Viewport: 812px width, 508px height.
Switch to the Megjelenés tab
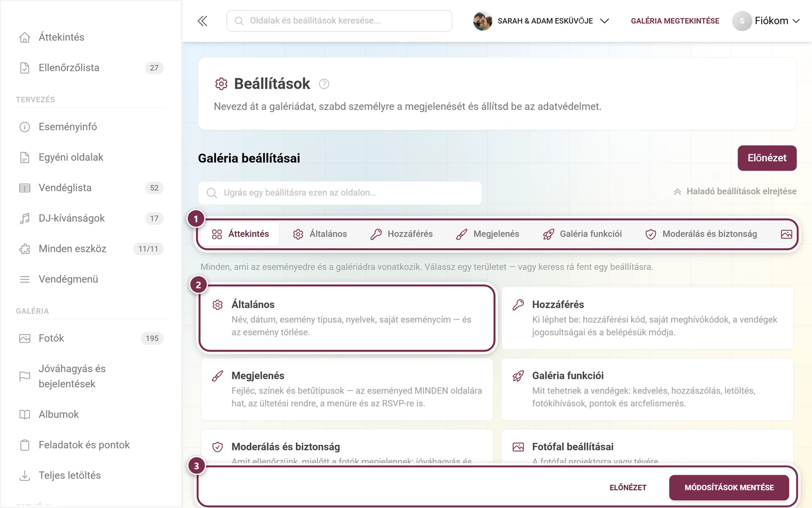click(488, 234)
